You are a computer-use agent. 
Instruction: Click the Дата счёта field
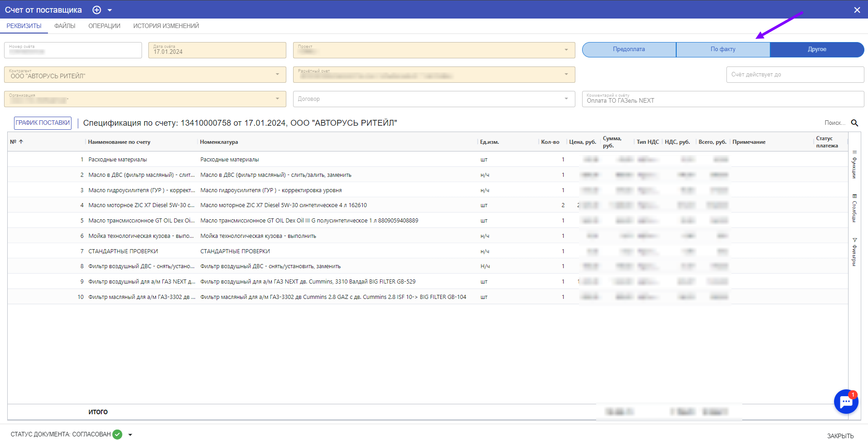[x=217, y=50]
